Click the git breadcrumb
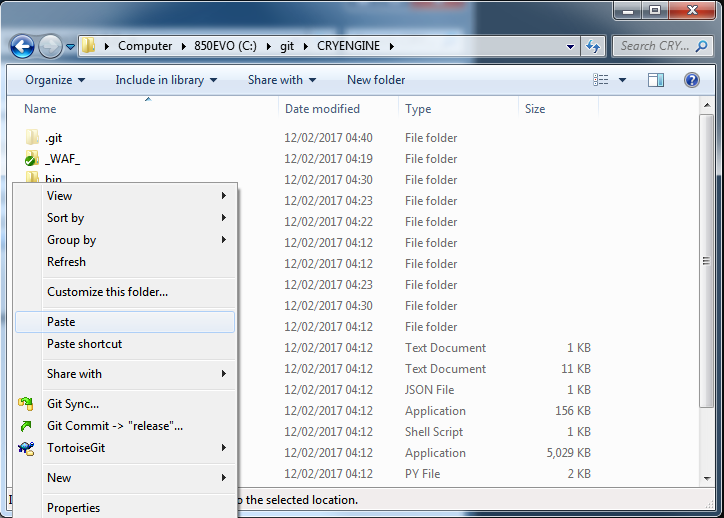724x518 pixels. 287,46
